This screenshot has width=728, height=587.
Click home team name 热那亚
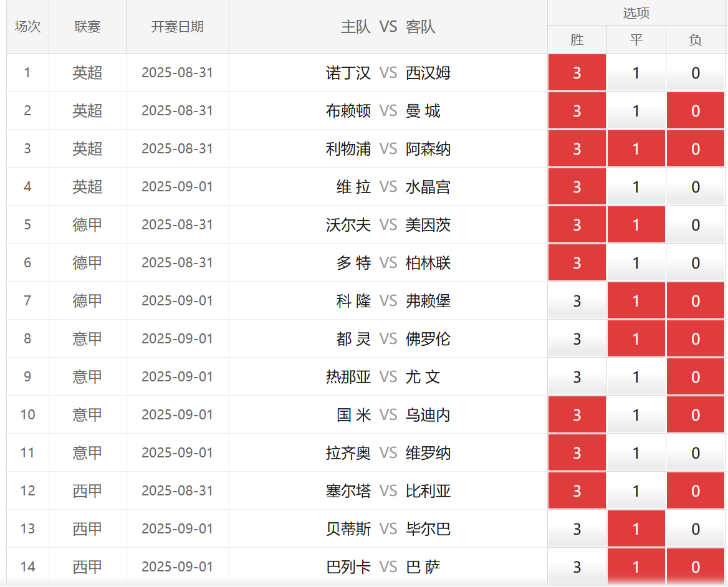(x=348, y=377)
